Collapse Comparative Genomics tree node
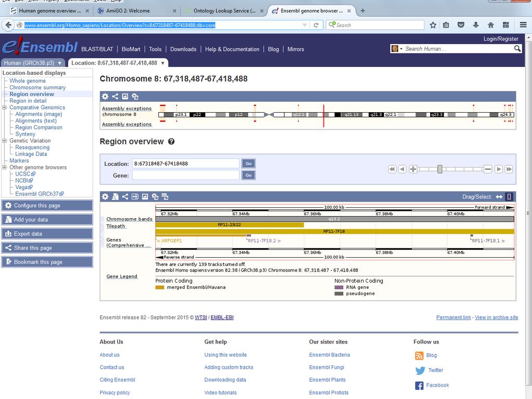Viewport: 532px width, 399px height. tap(4, 108)
